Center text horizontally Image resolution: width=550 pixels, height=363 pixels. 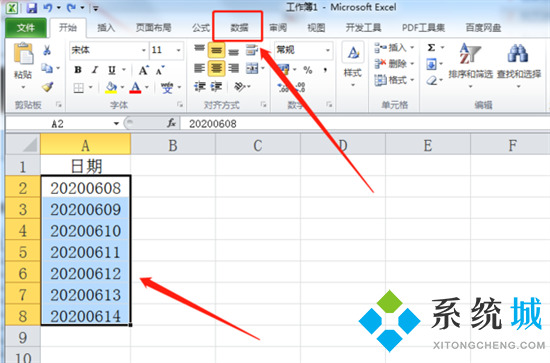click(216, 68)
